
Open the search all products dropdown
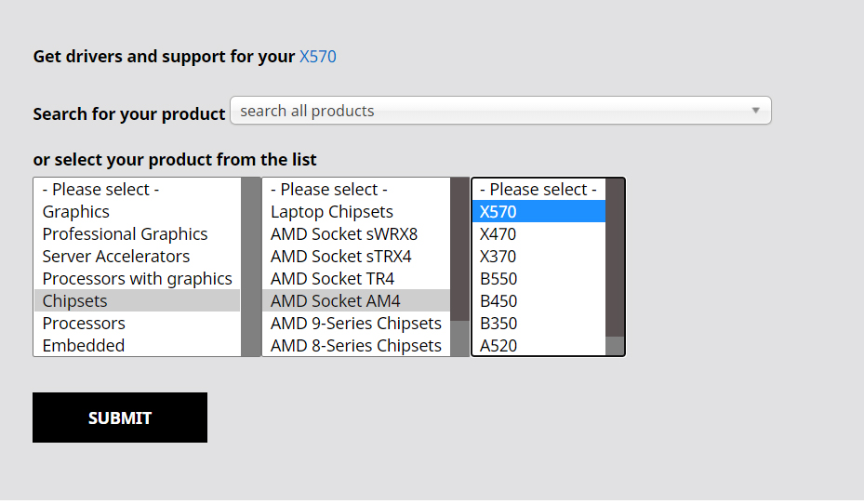click(x=500, y=111)
